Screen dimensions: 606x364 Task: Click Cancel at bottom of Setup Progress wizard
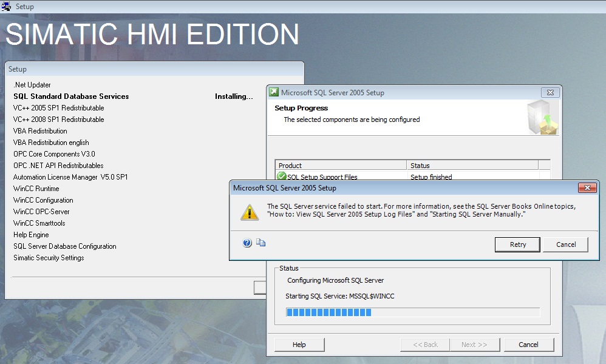click(528, 345)
